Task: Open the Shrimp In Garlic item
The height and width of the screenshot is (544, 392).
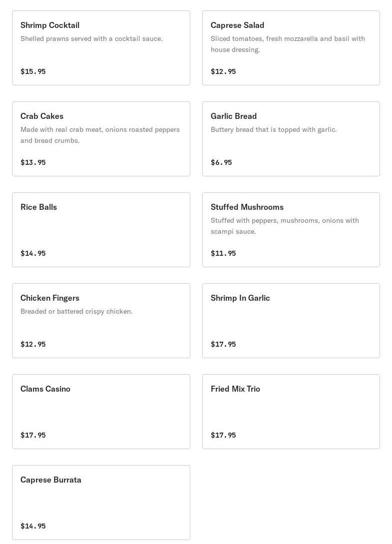Action: tap(291, 321)
